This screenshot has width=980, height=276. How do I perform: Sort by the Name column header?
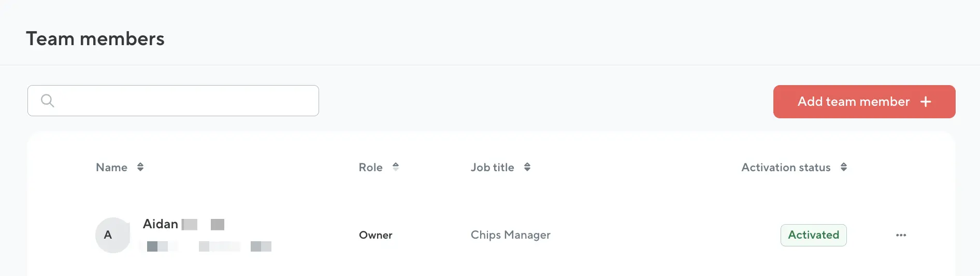[111, 167]
